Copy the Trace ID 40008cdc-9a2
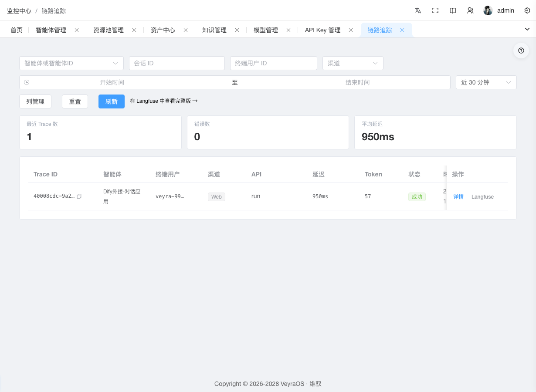This screenshot has width=536, height=392. point(79,196)
